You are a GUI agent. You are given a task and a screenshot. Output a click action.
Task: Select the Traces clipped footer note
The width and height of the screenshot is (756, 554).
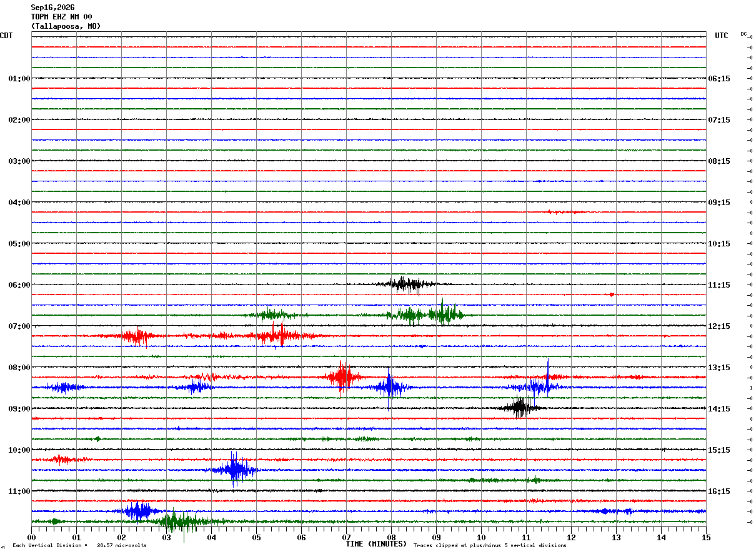pyautogui.click(x=490, y=545)
